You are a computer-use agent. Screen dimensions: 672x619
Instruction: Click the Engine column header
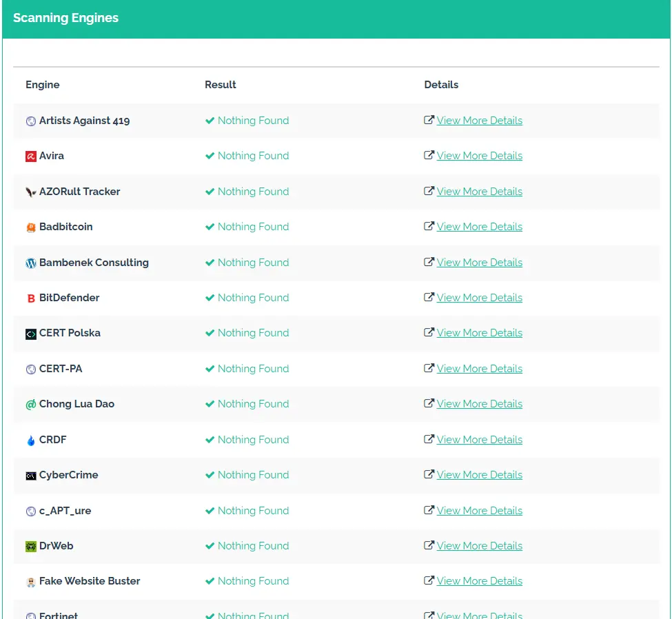click(43, 85)
